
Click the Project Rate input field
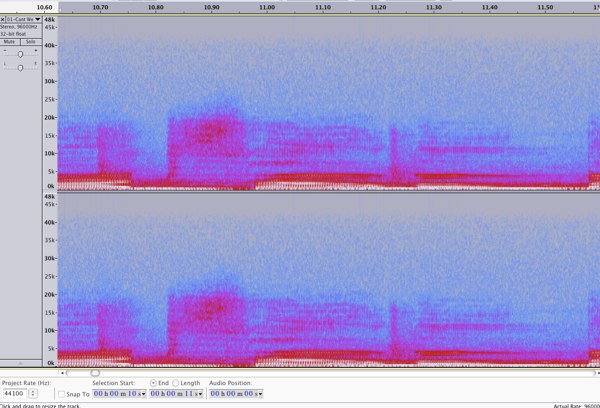tap(15, 393)
